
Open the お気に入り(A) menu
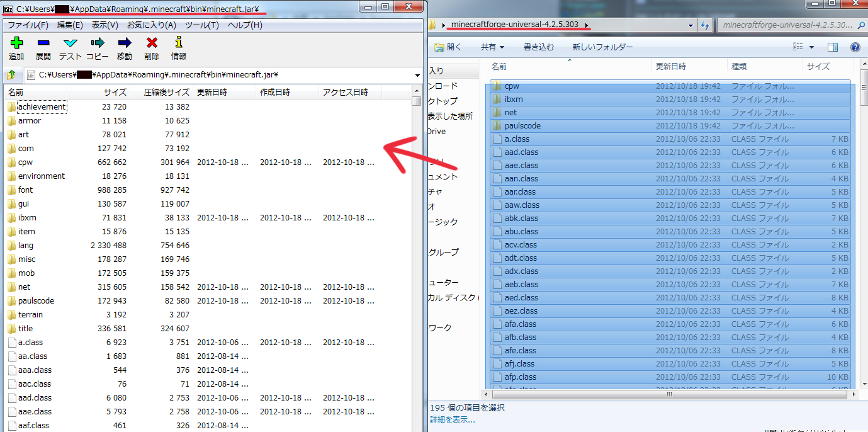(152, 25)
